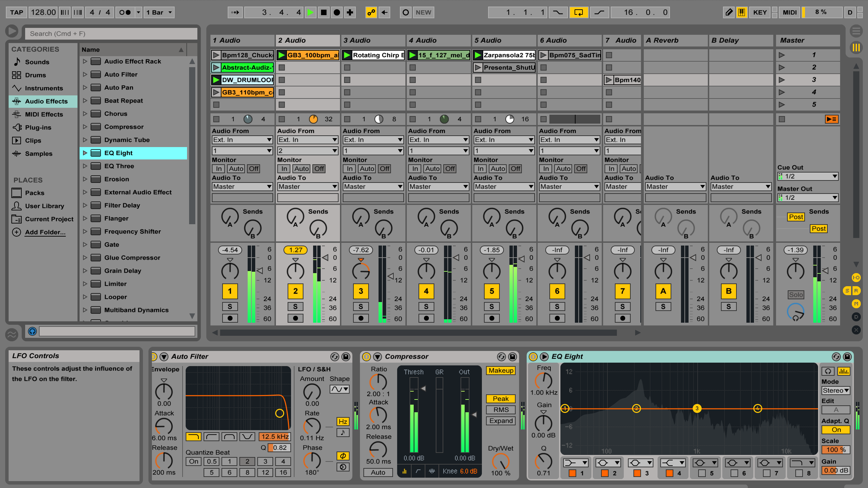
Task: Open Audio To dropdown on track 1
Action: click(242, 187)
